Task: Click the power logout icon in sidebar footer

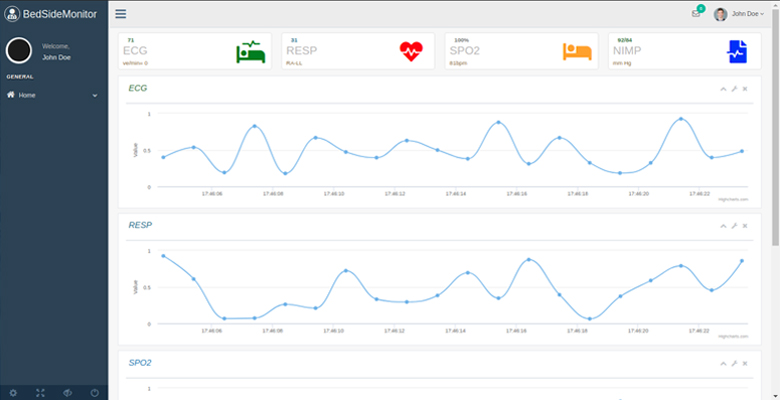Action: (95, 392)
